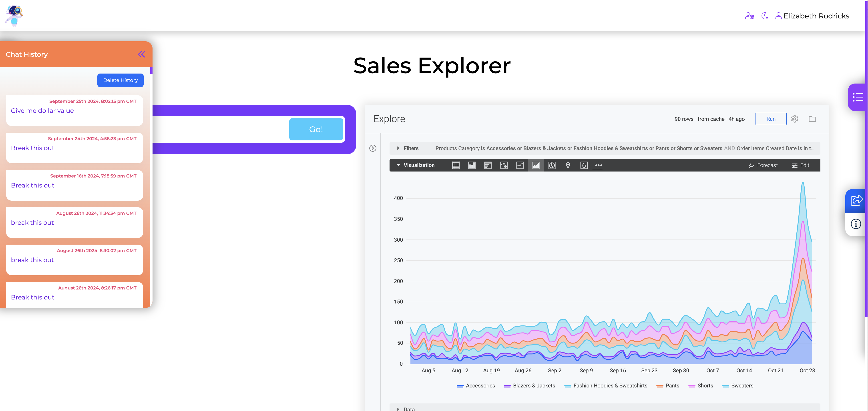Click the Aug 5 axis label
868x411 pixels.
point(428,370)
